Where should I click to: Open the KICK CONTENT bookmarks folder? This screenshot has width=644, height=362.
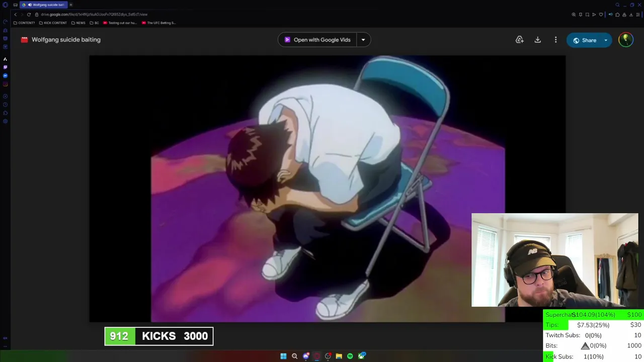pos(53,23)
